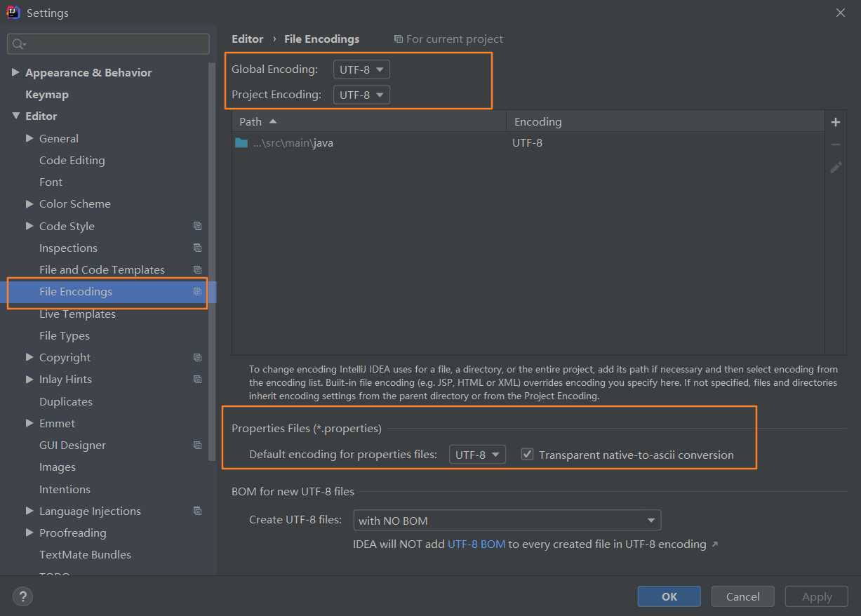Expand the General node arrow
861x616 pixels.
tap(29, 138)
